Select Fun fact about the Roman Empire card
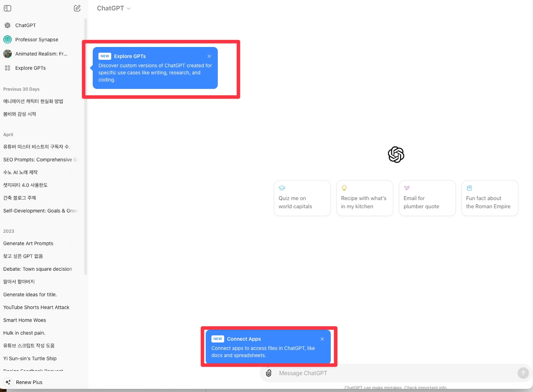Screen dimensions: 533x392 [x=490, y=198]
